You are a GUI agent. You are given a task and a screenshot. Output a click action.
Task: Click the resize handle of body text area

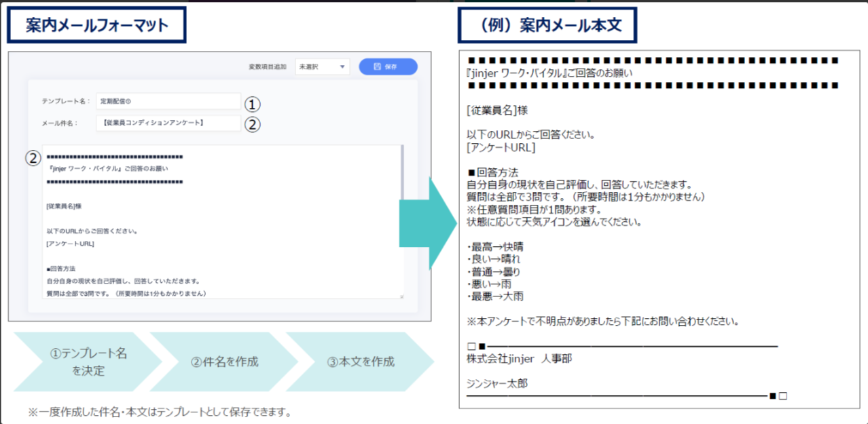coord(401,296)
